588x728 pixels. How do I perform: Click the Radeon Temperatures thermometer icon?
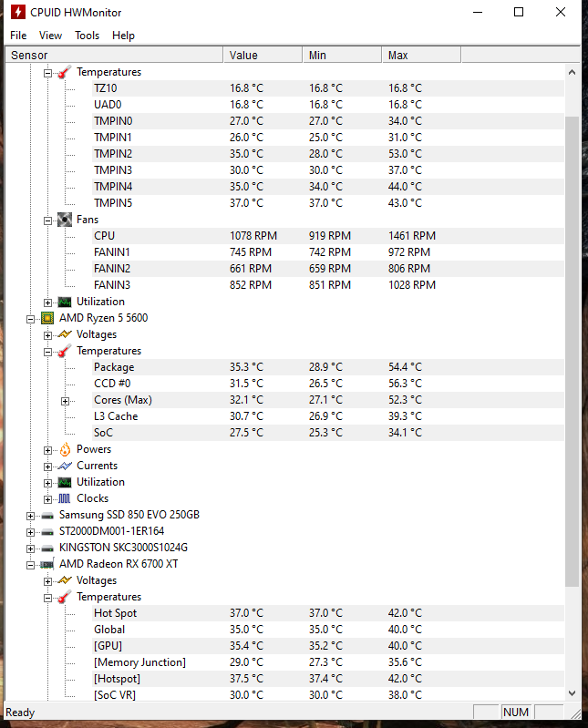point(65,597)
